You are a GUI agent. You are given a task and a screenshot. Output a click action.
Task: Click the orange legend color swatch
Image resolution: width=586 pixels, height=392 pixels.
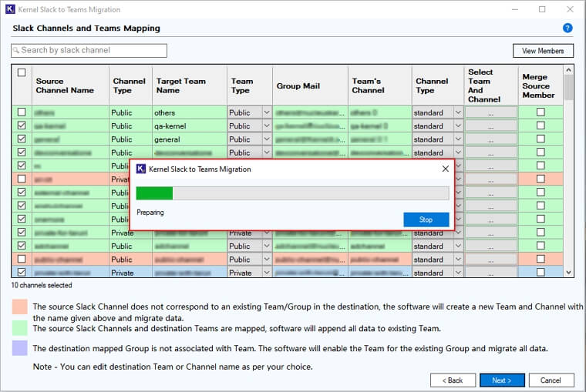tap(20, 307)
